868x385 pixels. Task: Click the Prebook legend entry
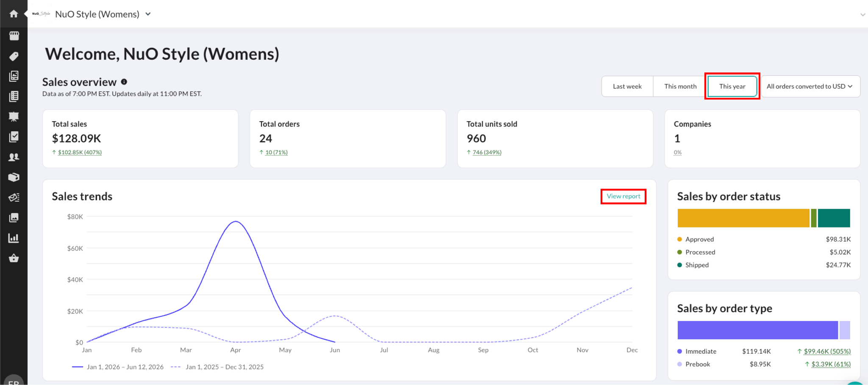coord(694,364)
